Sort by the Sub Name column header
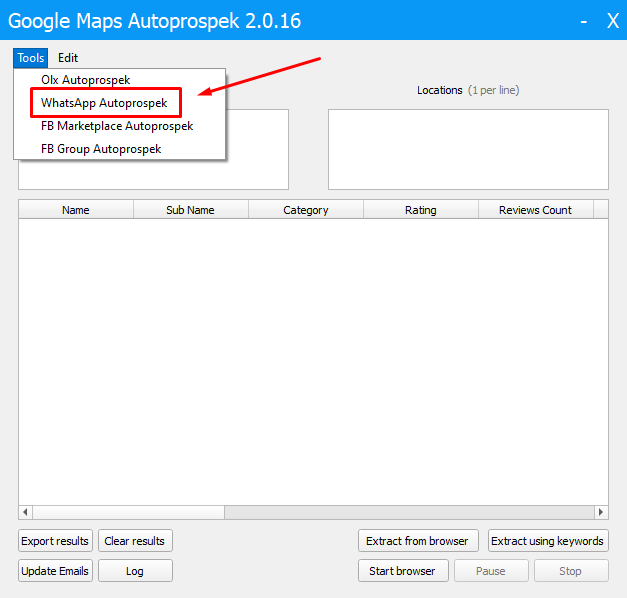This screenshot has height=598, width=627. [x=190, y=210]
